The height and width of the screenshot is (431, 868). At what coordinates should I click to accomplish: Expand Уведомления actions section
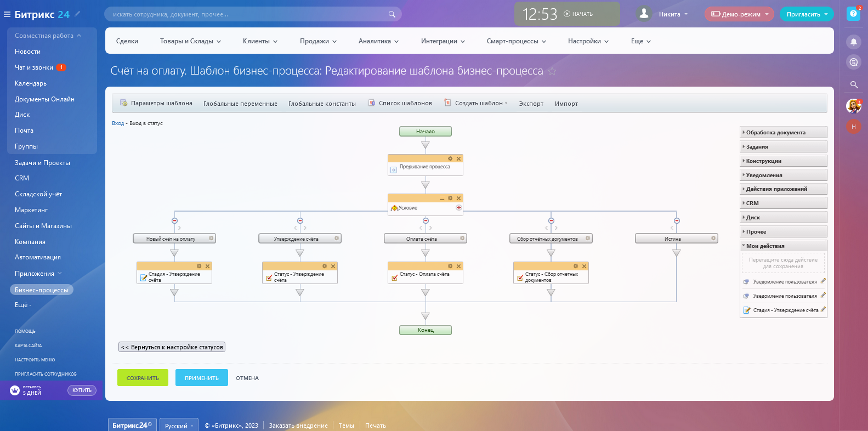coord(783,175)
